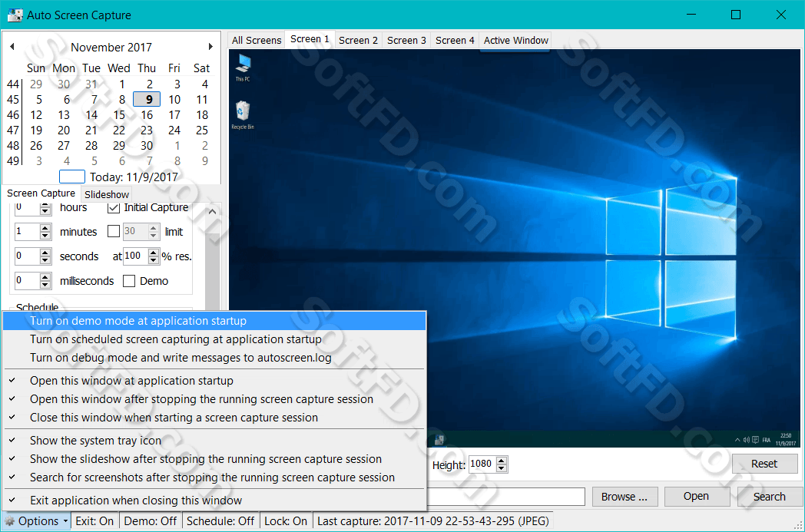
Task: Click Schedule: Off in status bar
Action: 220,521
